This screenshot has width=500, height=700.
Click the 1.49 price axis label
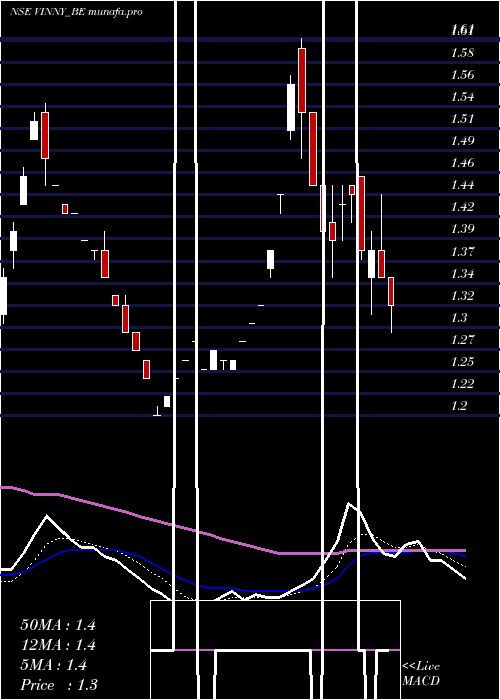point(462,141)
